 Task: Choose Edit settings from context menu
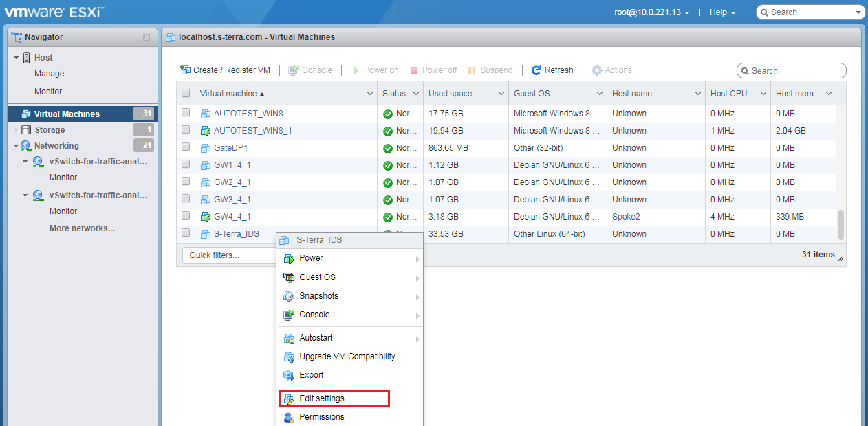tap(334, 398)
